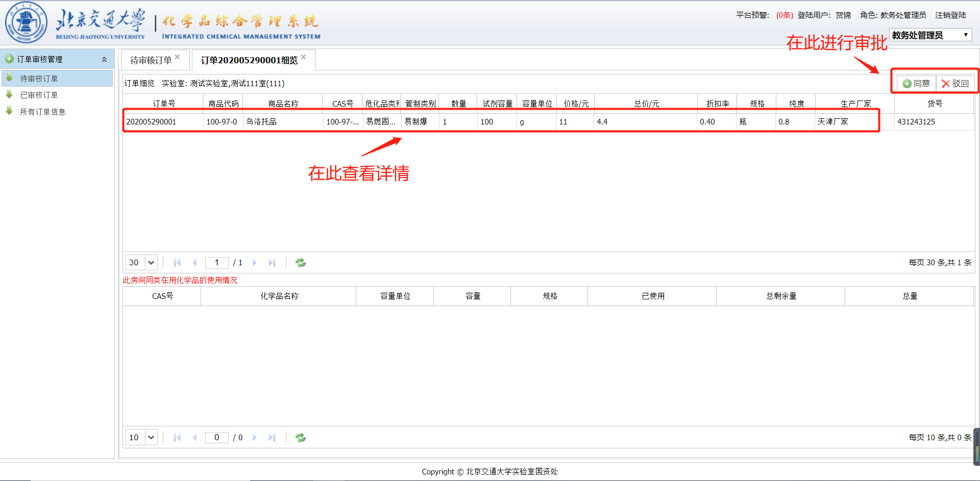
Task: Switch to the 待审核订单 tab
Action: [151, 60]
